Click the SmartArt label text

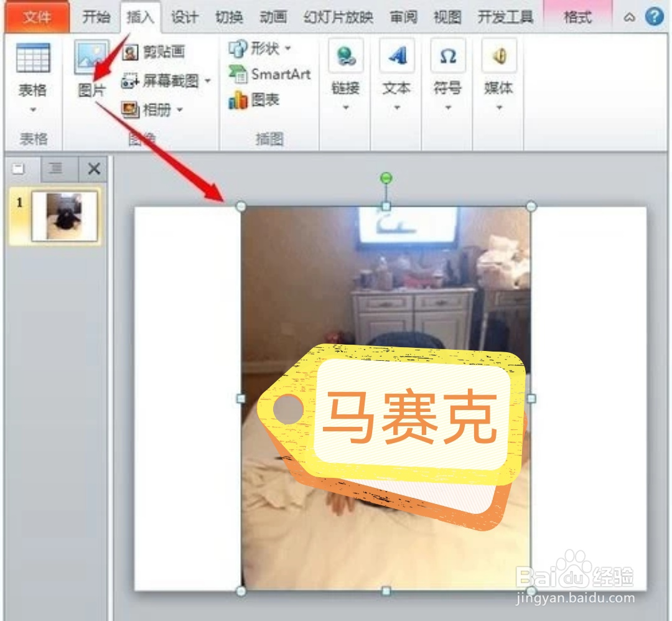[281, 75]
